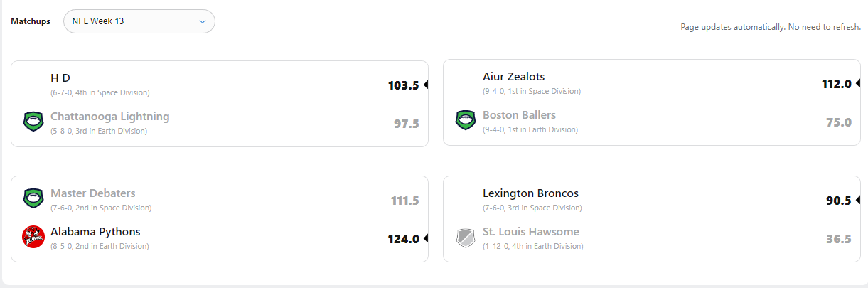This screenshot has height=288, width=868.
Task: Click winner arrow beside H D's 103.5 score
Action: (x=426, y=85)
